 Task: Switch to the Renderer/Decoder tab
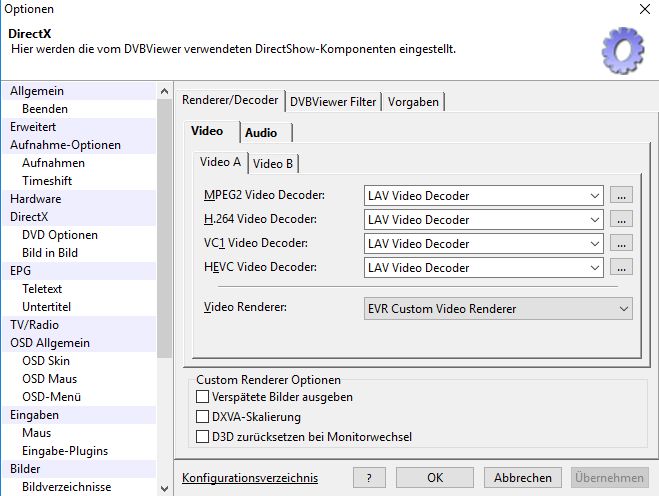click(x=230, y=100)
